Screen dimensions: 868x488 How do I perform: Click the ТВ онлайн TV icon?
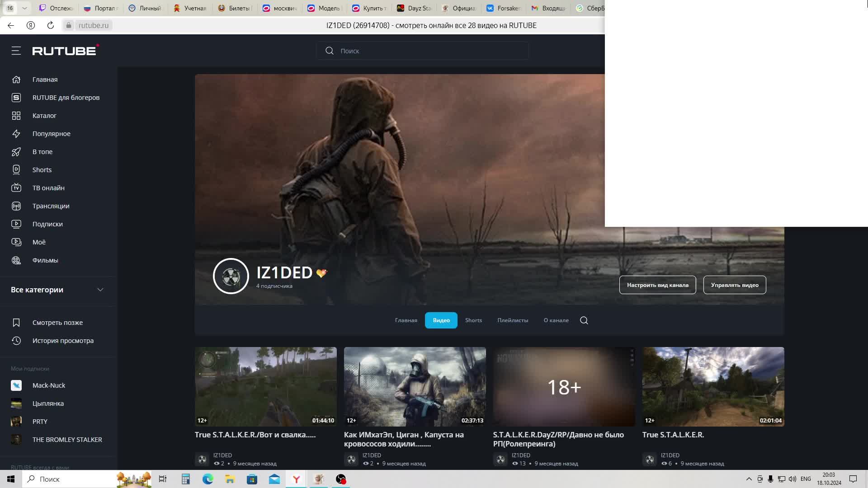click(16, 188)
